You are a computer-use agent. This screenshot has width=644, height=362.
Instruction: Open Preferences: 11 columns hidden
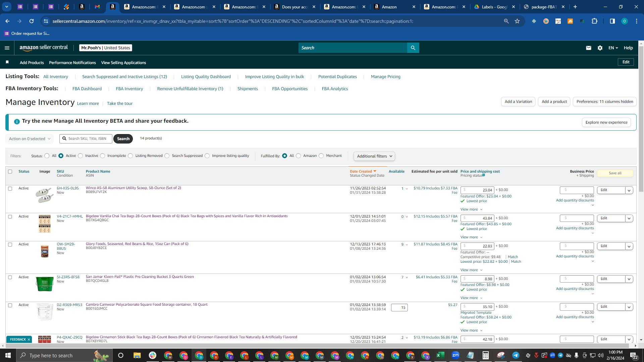605,102
